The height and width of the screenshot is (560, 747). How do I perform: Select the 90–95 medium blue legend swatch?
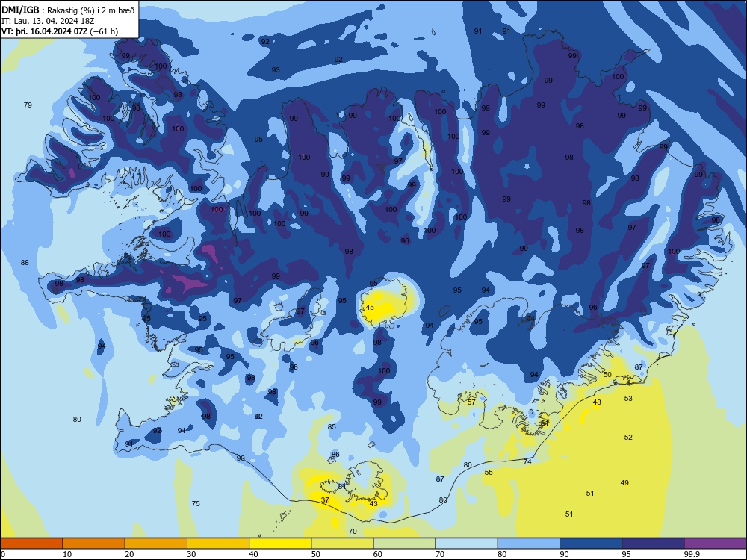[x=591, y=544]
